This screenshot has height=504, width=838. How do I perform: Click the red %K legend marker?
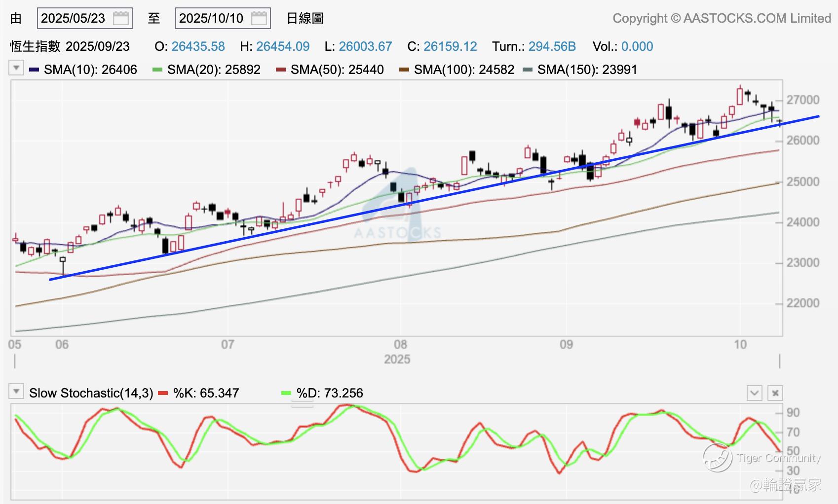point(163,393)
